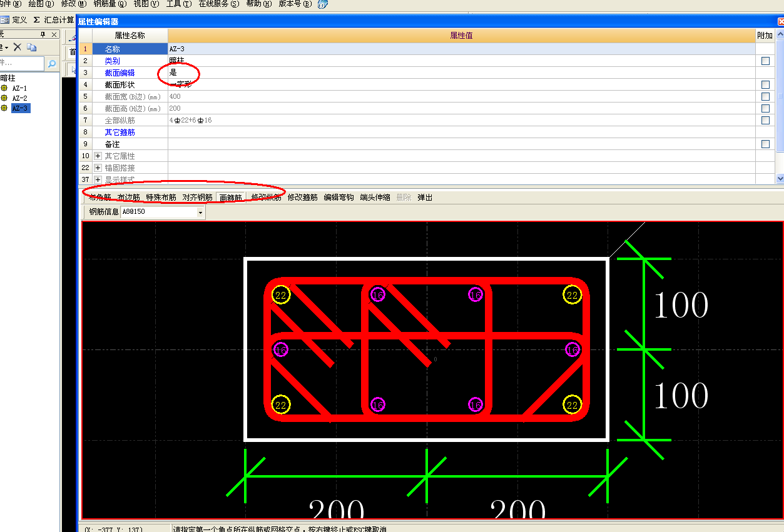Click the 钢筋信息 A8@150 input field
This screenshot has height=532, width=784.
click(158, 212)
